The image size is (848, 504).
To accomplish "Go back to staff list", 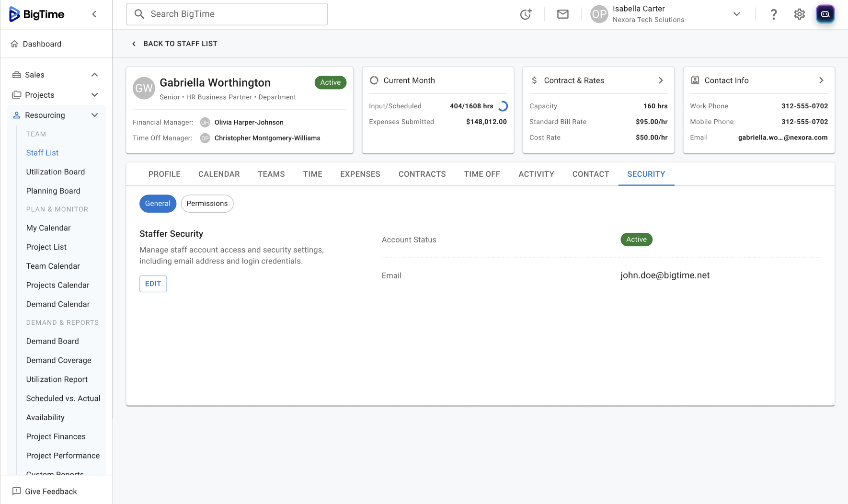I will 175,44.
